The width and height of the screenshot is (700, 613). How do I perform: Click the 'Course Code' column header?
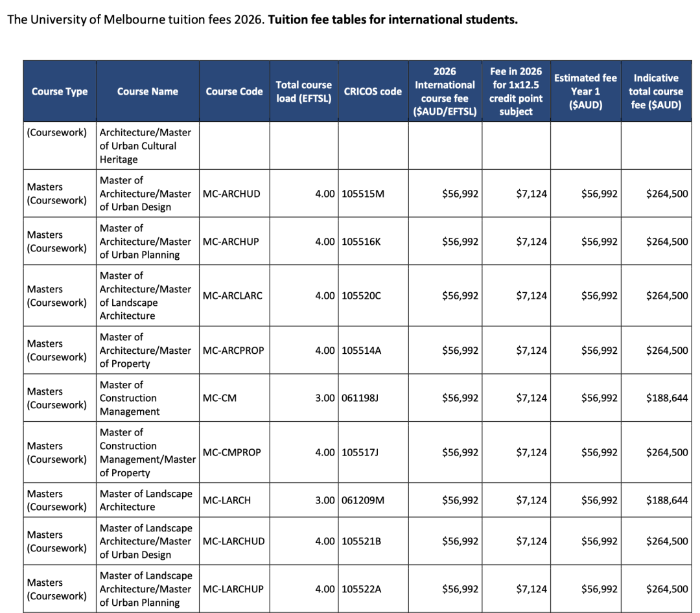click(234, 91)
